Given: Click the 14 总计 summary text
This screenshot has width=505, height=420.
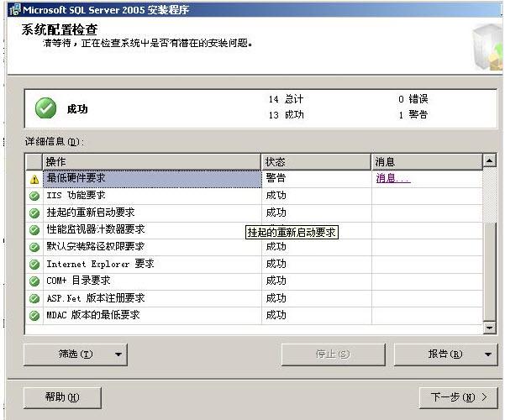Looking at the screenshot, I should pyautogui.click(x=286, y=99).
